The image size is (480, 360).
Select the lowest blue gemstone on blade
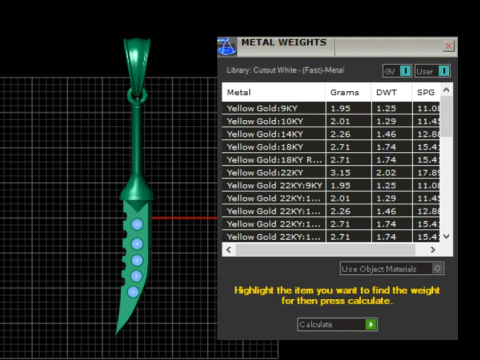(x=133, y=292)
